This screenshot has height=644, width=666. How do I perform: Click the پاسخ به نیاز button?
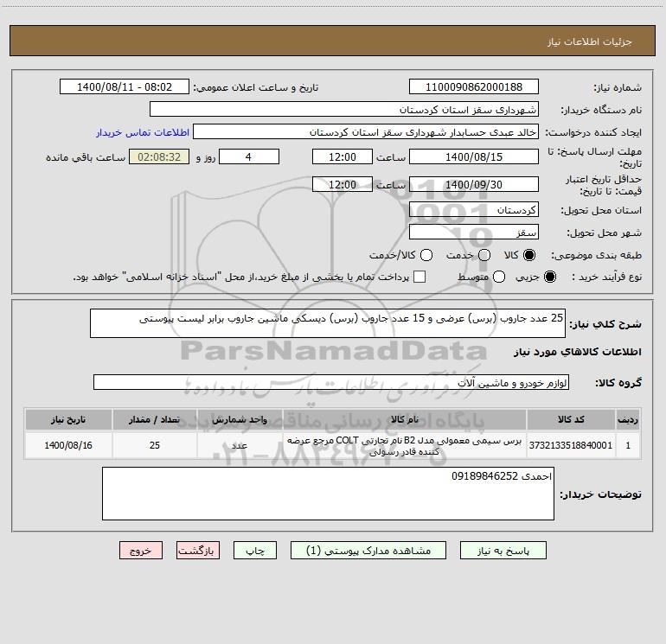[503, 551]
